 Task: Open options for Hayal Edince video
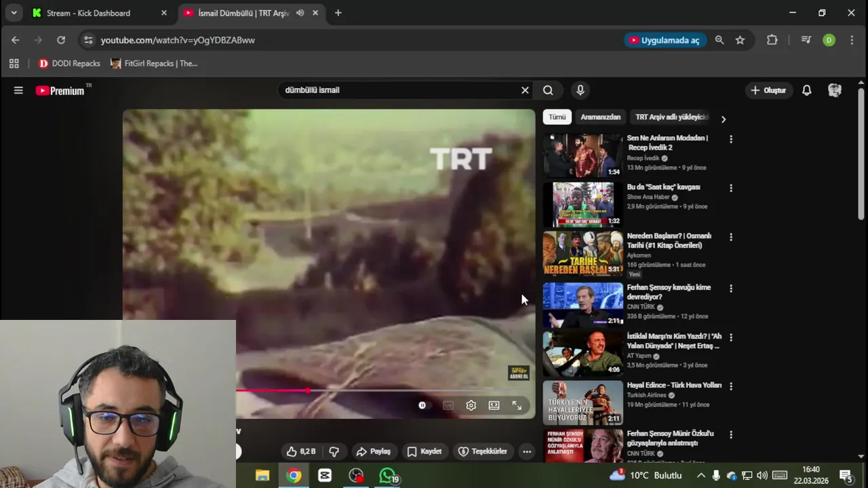click(730, 386)
